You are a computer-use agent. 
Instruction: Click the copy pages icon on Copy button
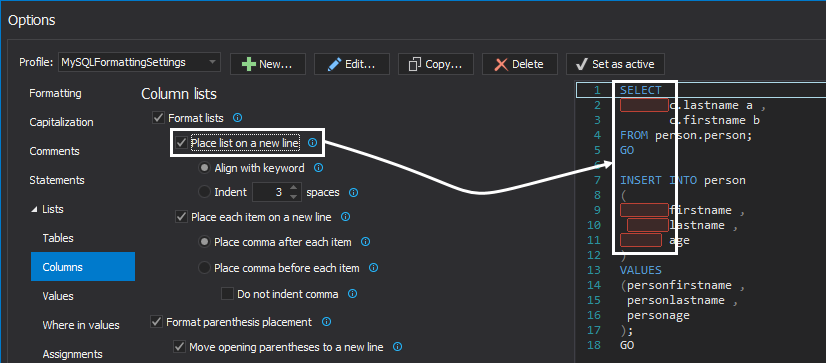coord(416,64)
